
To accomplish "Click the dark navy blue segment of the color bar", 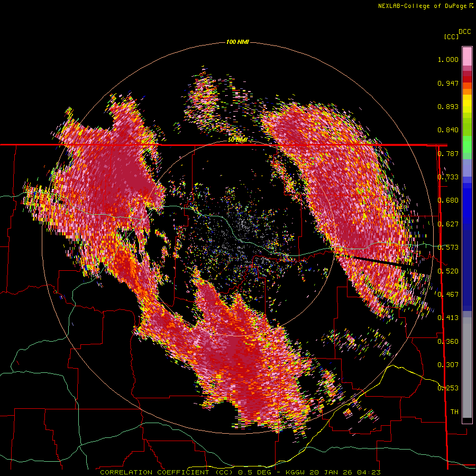I will pos(467,267).
